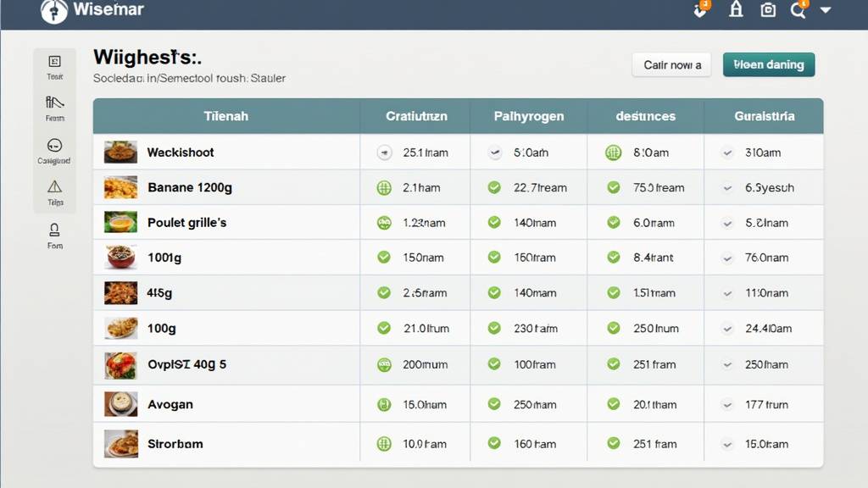Expand Guraistiria chevron in Weckishoot row
This screenshot has height=488, width=868.
726,153
